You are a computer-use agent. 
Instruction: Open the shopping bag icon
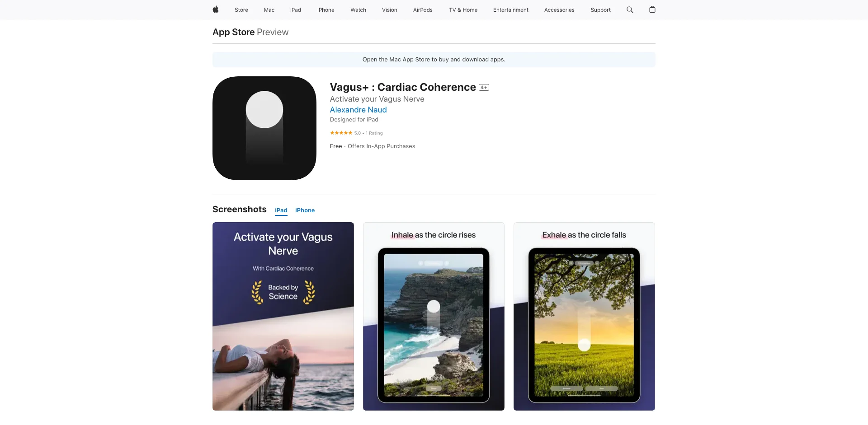click(x=652, y=9)
